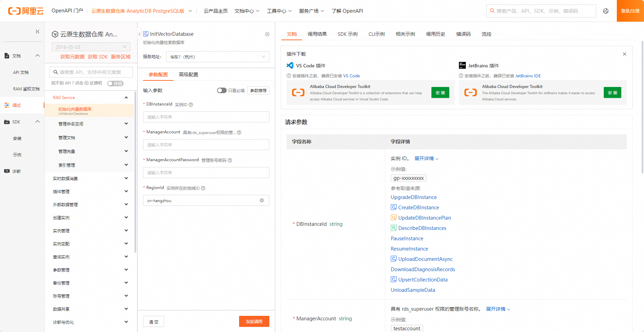
Task: Open 获取元数据 link
Action: (x=73, y=57)
